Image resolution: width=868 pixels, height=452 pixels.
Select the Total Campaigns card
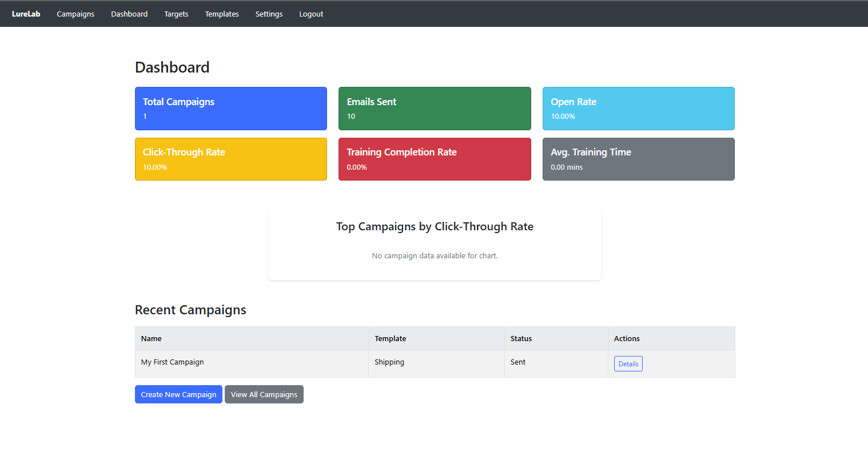pos(231,109)
